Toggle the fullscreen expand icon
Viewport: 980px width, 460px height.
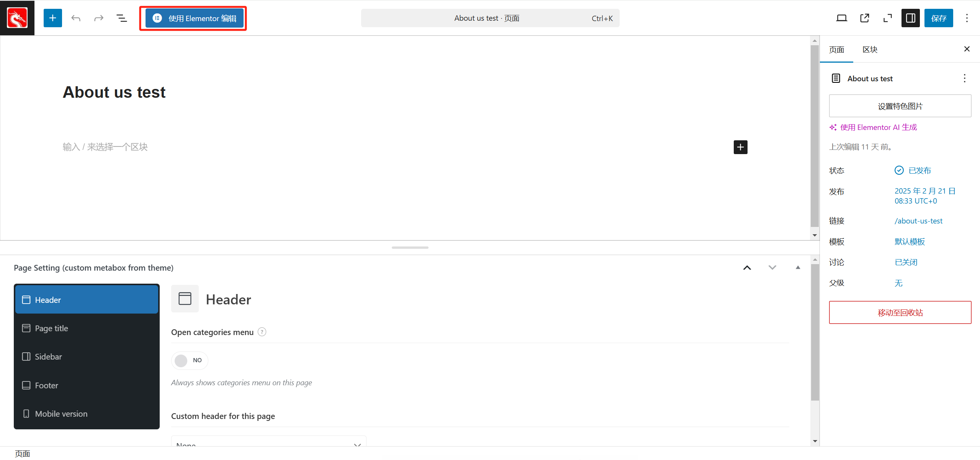[887, 18]
